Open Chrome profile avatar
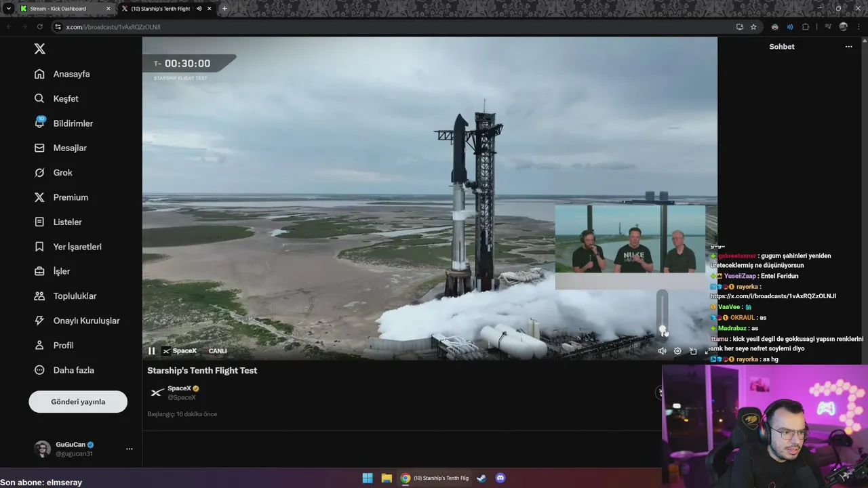The width and height of the screenshot is (868, 488). click(x=843, y=26)
